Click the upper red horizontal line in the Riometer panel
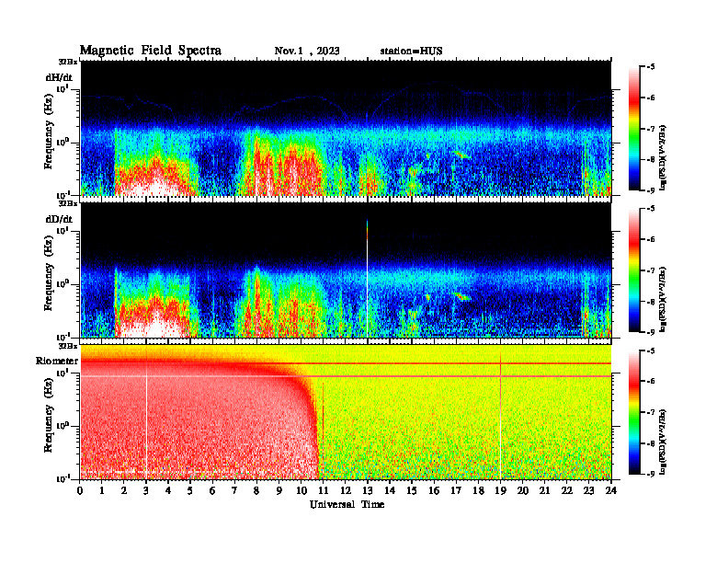The height and width of the screenshot is (563, 728). click(x=346, y=363)
